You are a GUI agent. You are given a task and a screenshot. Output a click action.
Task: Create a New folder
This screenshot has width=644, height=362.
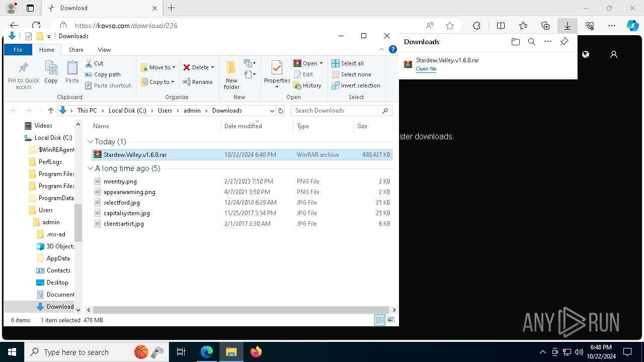(231, 75)
